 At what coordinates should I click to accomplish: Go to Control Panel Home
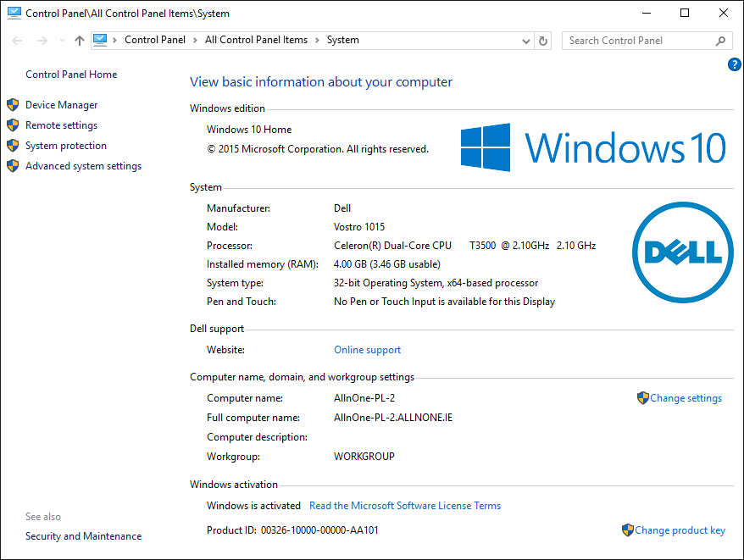click(x=71, y=75)
